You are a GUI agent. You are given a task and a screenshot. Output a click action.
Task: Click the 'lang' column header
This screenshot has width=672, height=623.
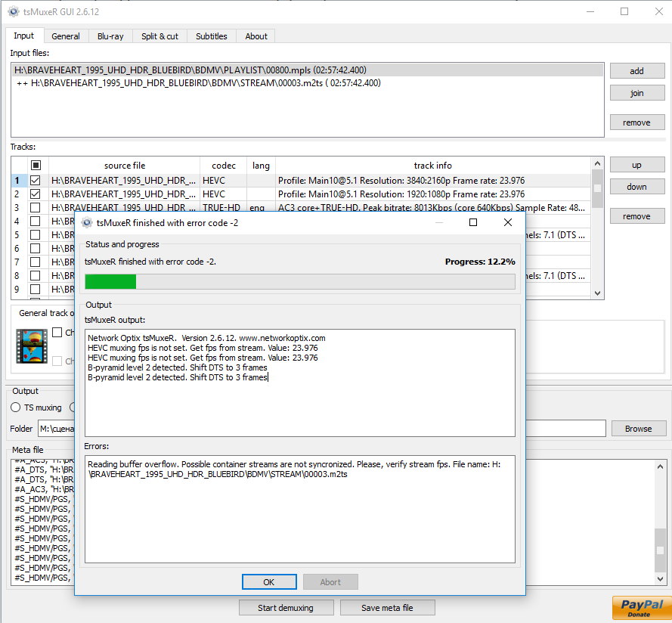pos(261,166)
